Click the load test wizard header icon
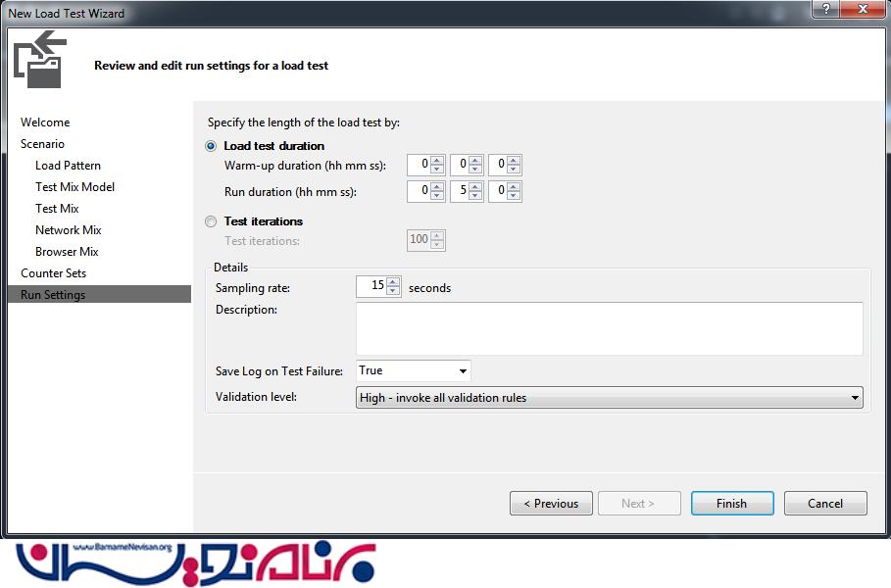This screenshot has width=891, height=588. (x=39, y=59)
